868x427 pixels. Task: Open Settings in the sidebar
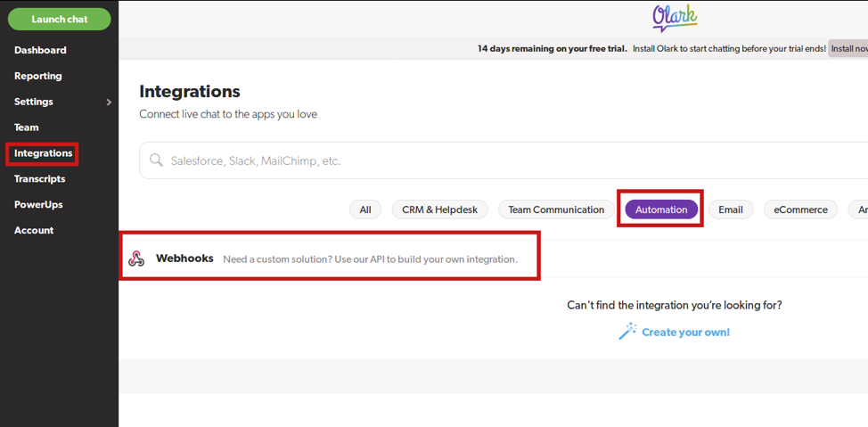pos(34,102)
